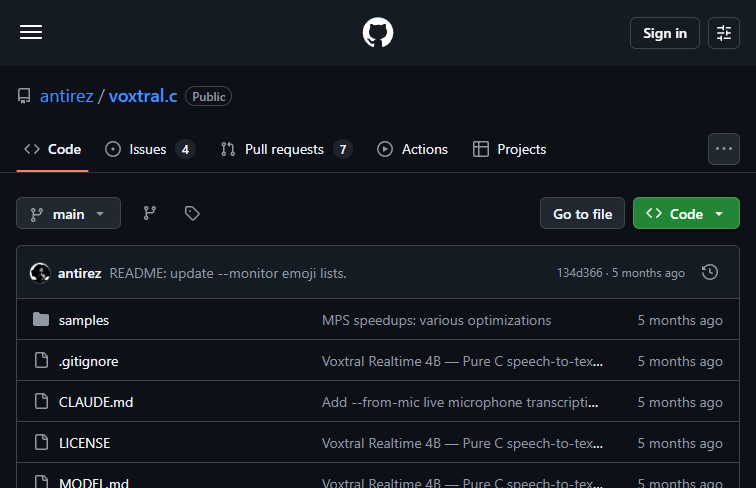The image size is (756, 488).
Task: Open the Pull requests tab
Action: [x=286, y=149]
